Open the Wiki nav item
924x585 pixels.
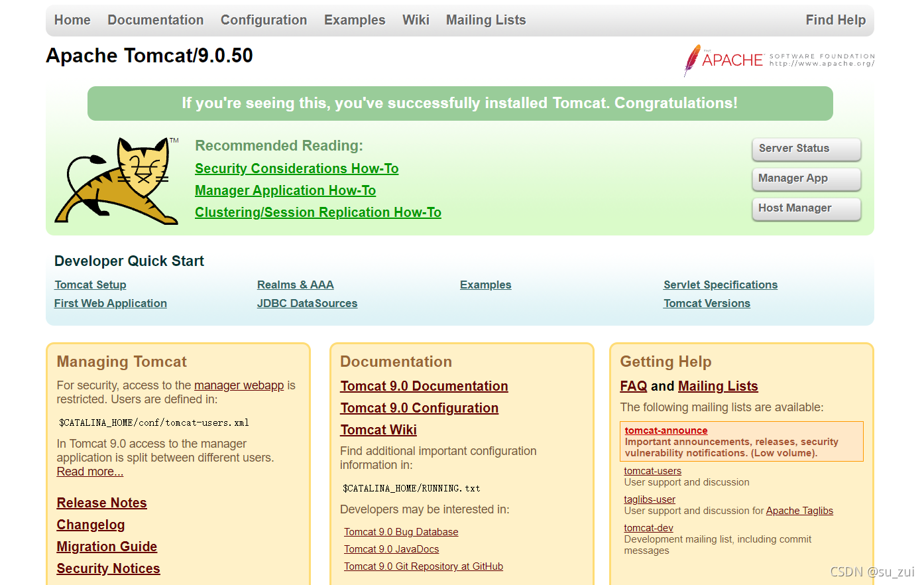tap(416, 20)
